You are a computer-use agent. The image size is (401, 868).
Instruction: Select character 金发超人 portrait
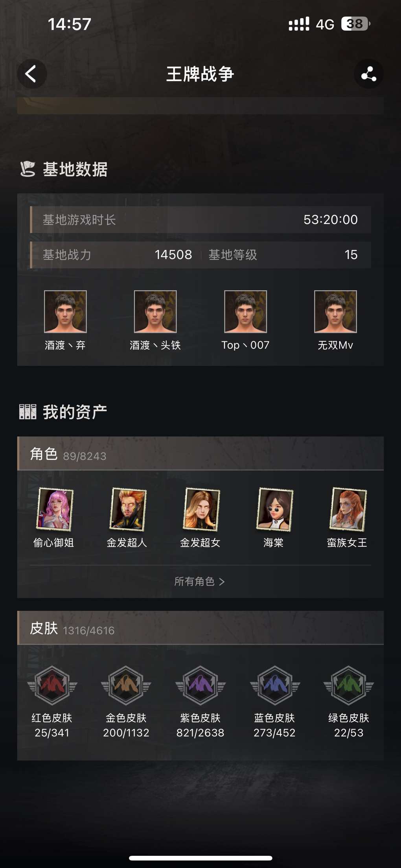128,509
